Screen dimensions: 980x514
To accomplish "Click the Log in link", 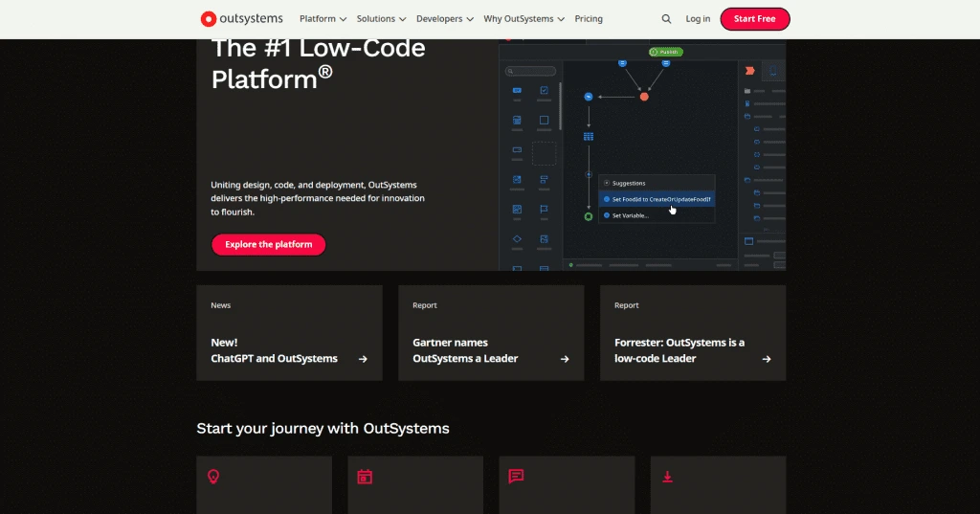I will (698, 19).
